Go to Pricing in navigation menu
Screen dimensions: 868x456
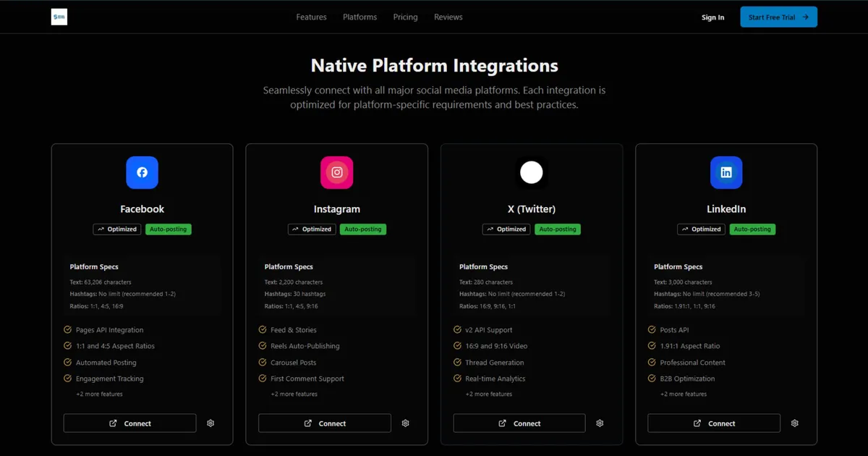click(x=405, y=17)
